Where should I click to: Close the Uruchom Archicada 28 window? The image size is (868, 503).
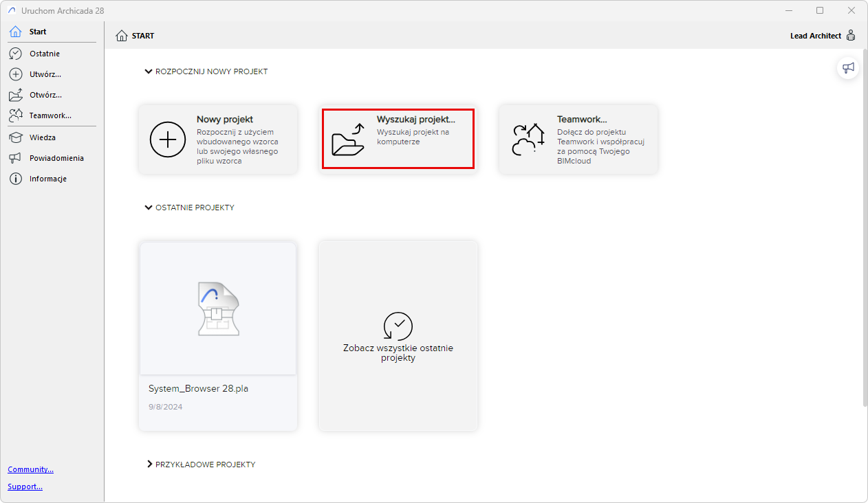(851, 10)
